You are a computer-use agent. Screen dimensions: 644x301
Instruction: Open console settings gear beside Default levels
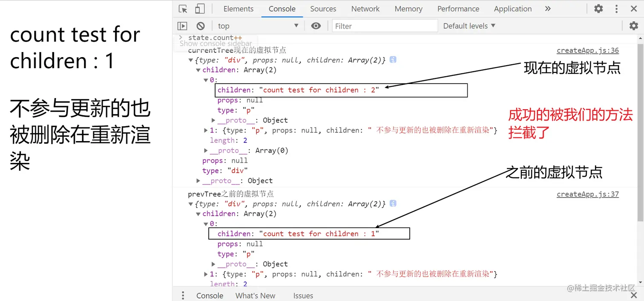click(634, 26)
